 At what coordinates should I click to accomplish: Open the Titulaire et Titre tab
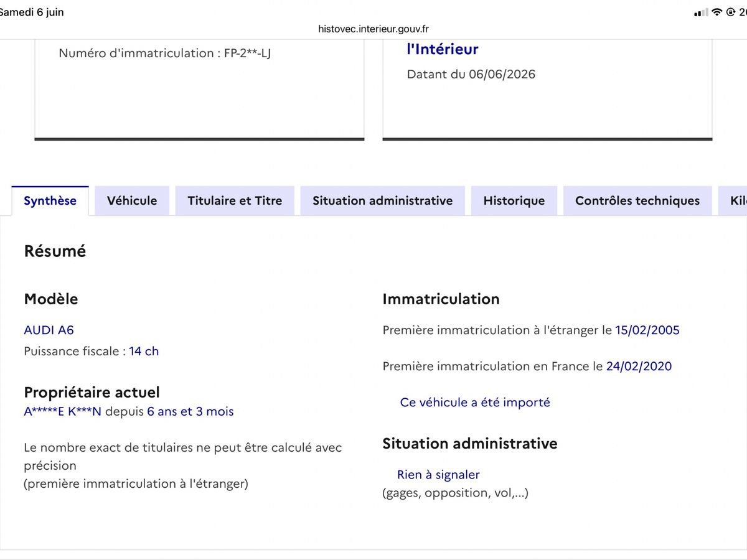coord(235,200)
